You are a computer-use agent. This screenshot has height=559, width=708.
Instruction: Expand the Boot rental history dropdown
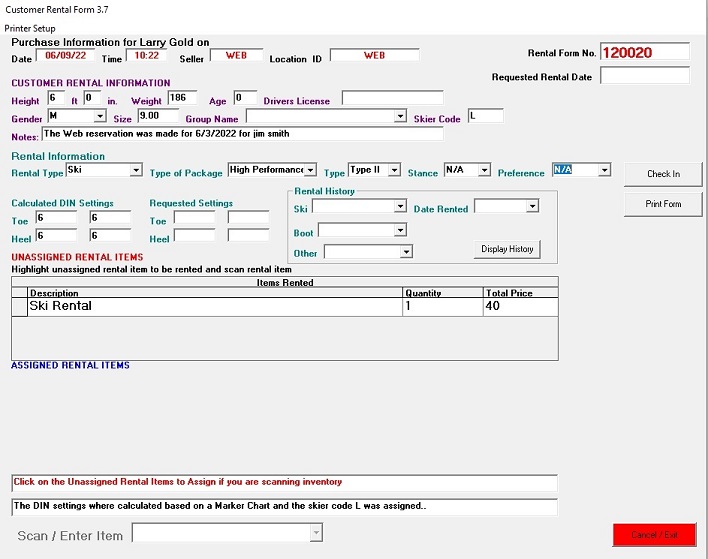tap(400, 231)
